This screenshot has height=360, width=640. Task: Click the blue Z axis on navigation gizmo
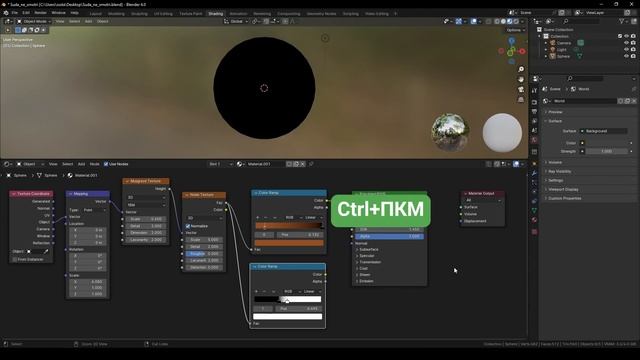511,41
